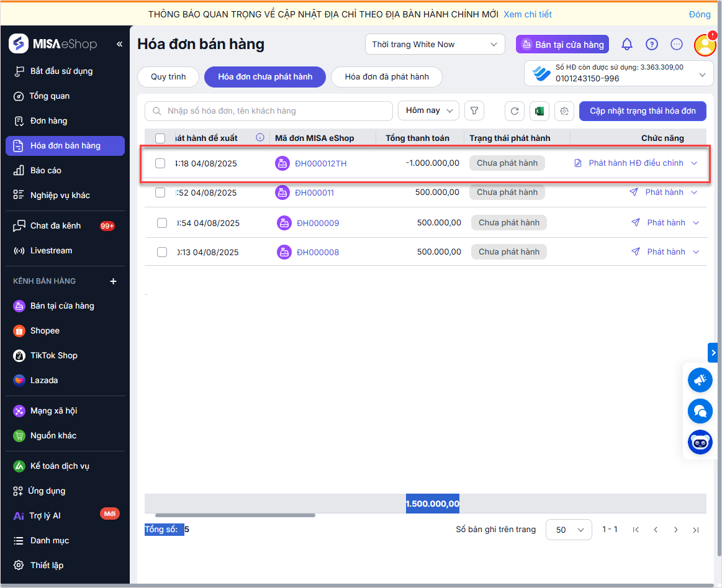The image size is (722, 588).
Task: Click store icon of order ĐH000012TH
Action: [282, 163]
